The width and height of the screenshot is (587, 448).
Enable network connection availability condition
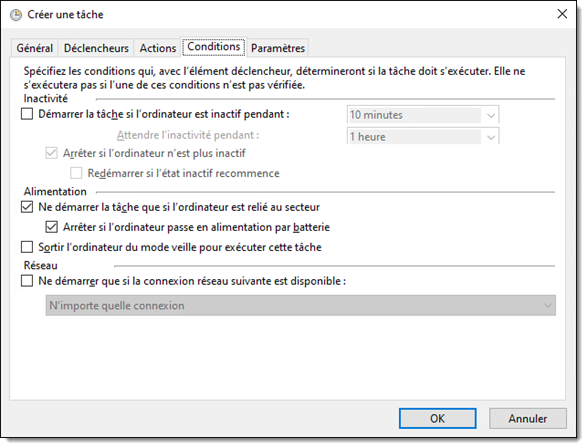27,281
